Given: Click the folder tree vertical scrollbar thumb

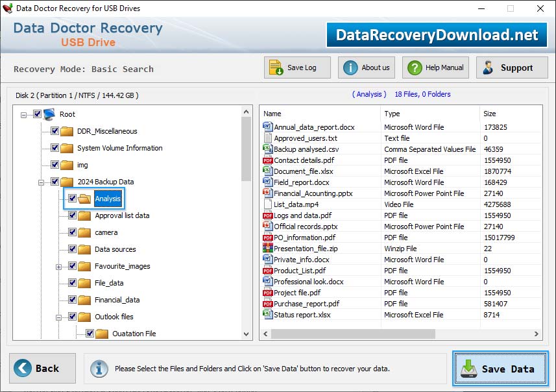Looking at the screenshot, I should pos(246,149).
